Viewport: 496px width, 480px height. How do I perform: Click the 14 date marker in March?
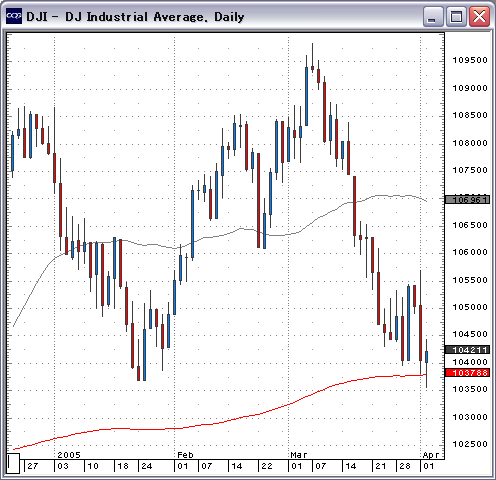pyautogui.click(x=351, y=466)
